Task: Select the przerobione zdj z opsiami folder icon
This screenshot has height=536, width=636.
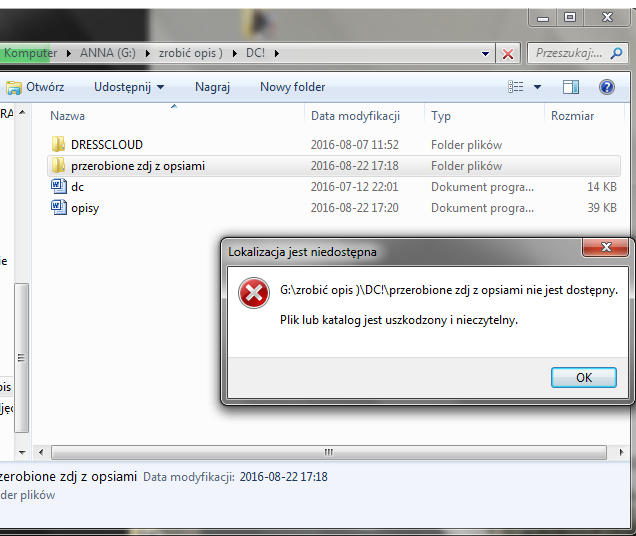Action: coord(58,166)
